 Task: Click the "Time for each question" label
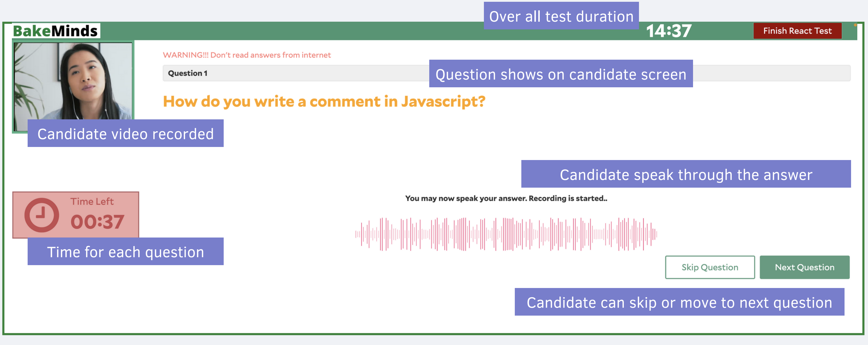125,252
